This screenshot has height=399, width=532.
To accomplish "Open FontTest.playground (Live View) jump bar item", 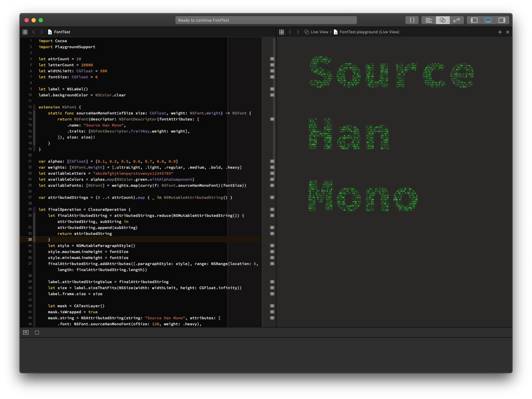I will (369, 32).
